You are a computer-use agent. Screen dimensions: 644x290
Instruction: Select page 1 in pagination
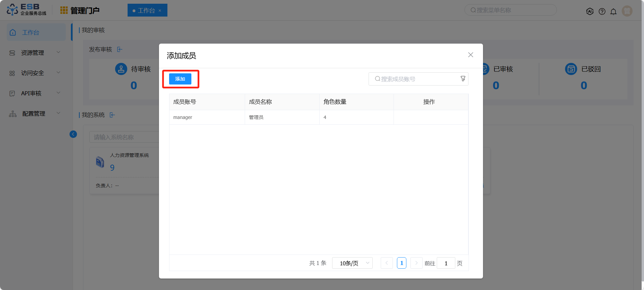[401, 263]
